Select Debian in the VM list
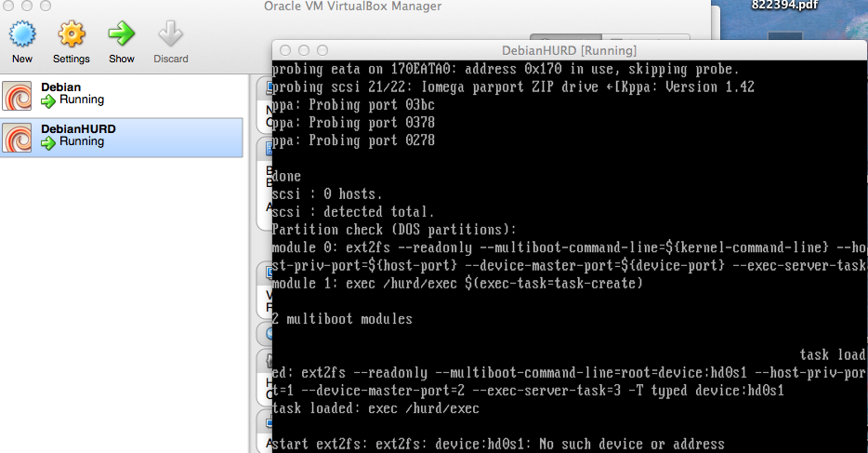The width and height of the screenshot is (868, 453). pyautogui.click(x=121, y=96)
